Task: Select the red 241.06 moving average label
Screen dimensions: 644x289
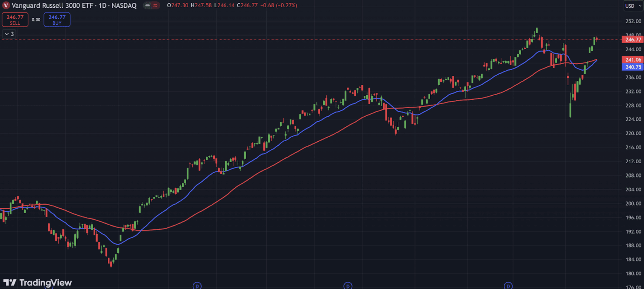Action: click(633, 60)
